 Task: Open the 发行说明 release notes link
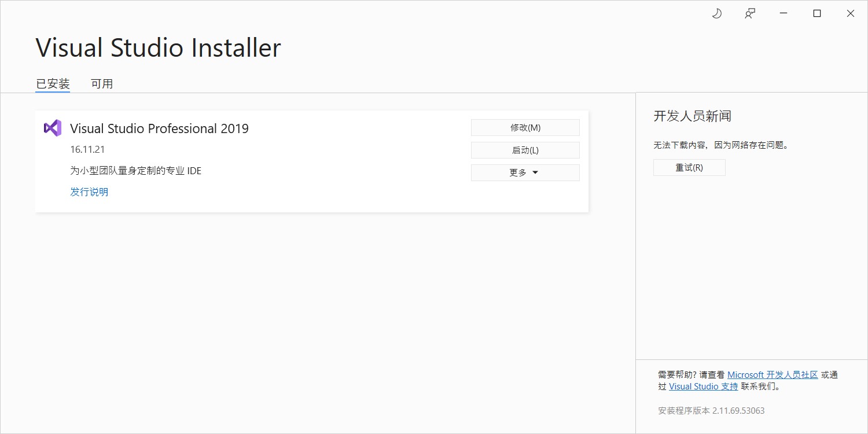89,192
